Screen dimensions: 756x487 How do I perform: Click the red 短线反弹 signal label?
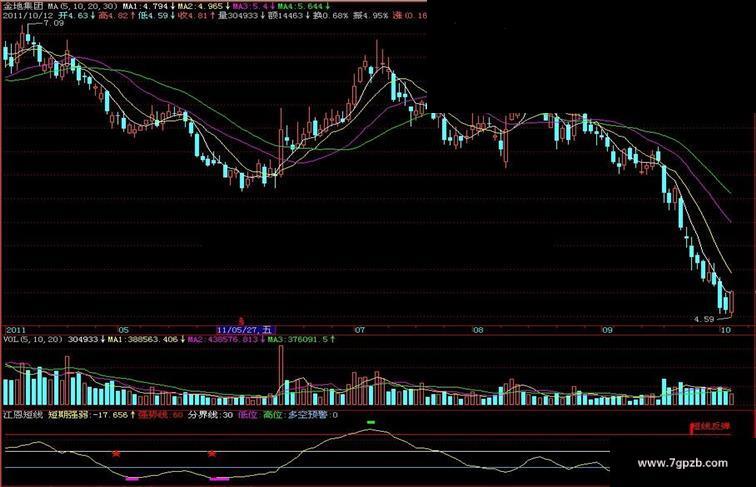711,426
